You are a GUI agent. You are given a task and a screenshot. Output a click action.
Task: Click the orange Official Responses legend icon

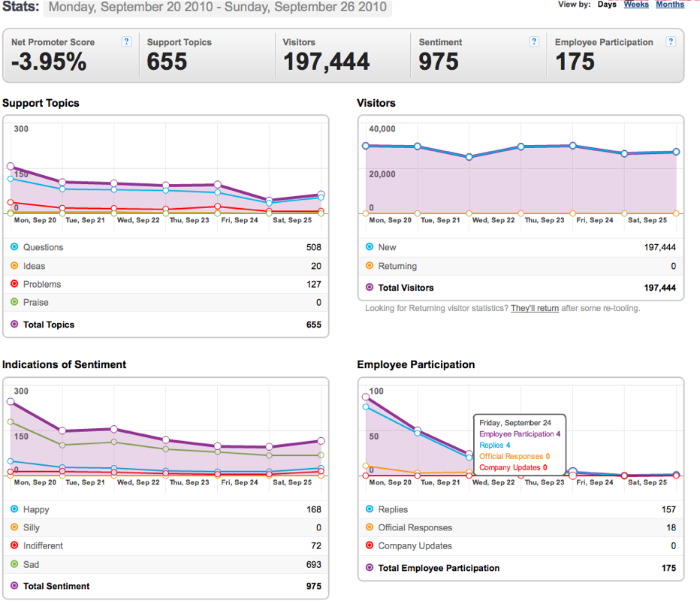coord(370,527)
